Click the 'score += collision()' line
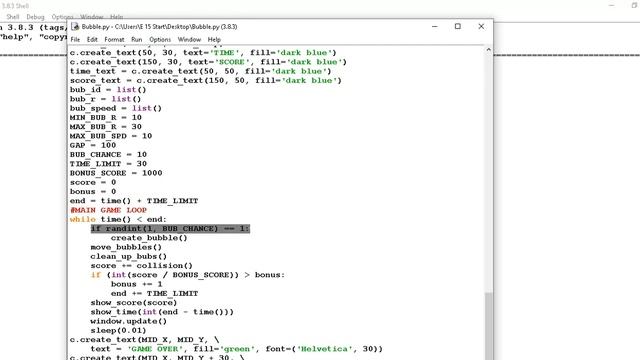 [x=142, y=266]
